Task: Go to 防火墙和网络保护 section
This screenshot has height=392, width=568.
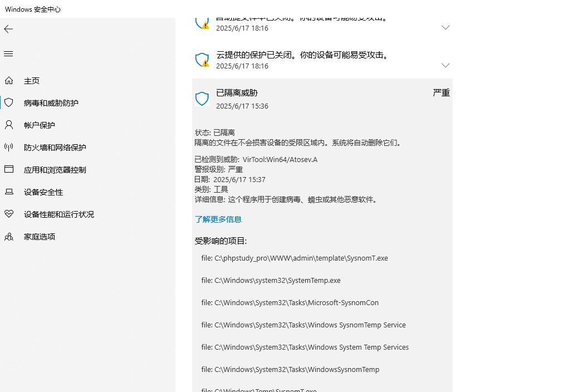Action: pyautogui.click(x=55, y=148)
